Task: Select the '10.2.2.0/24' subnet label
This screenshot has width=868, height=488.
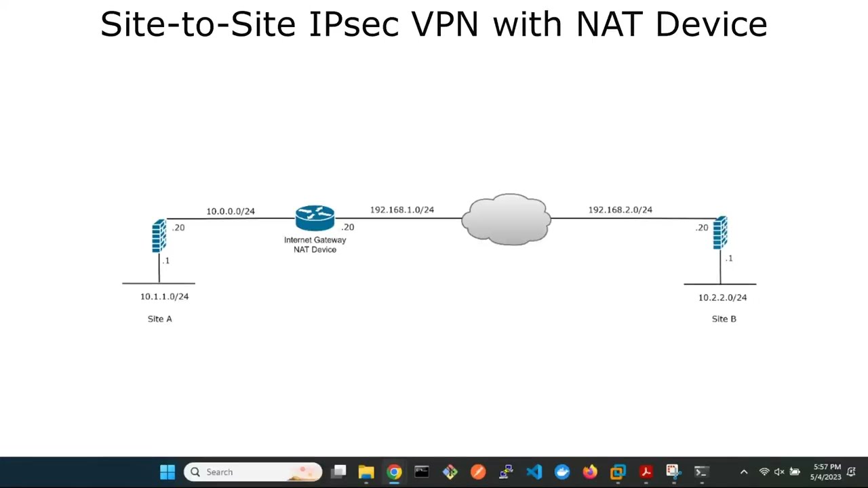Action: [x=722, y=298]
